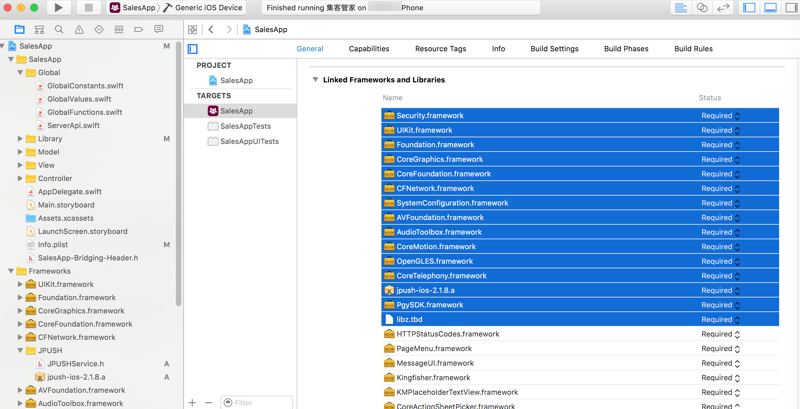Image resolution: width=800 pixels, height=409 pixels.
Task: Switch to the Assistant editor
Action: click(x=702, y=8)
